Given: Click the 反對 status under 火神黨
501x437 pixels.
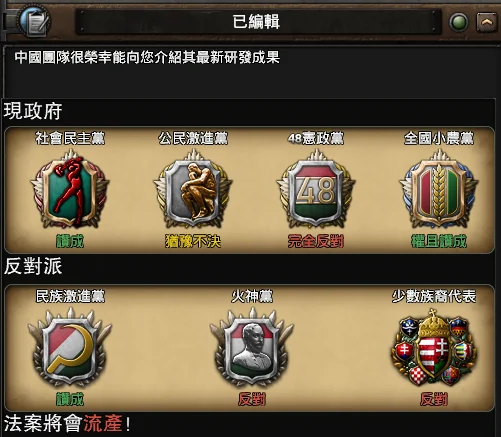Looking at the screenshot, I should (x=252, y=399).
